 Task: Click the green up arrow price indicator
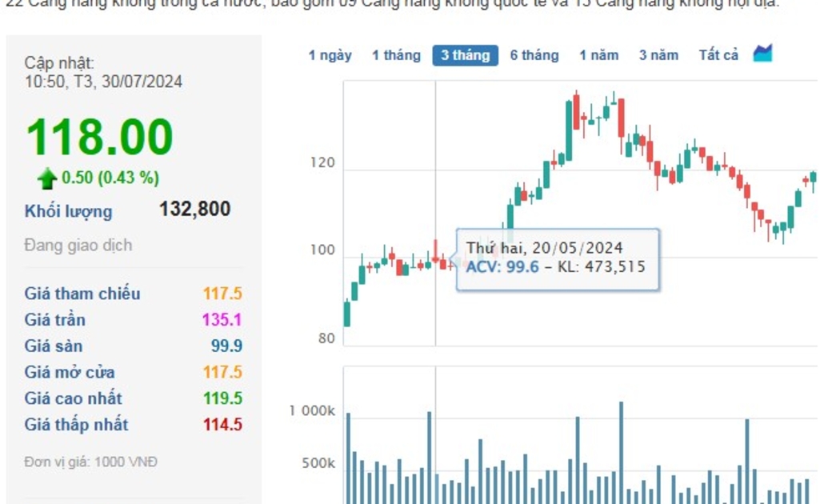point(47,178)
